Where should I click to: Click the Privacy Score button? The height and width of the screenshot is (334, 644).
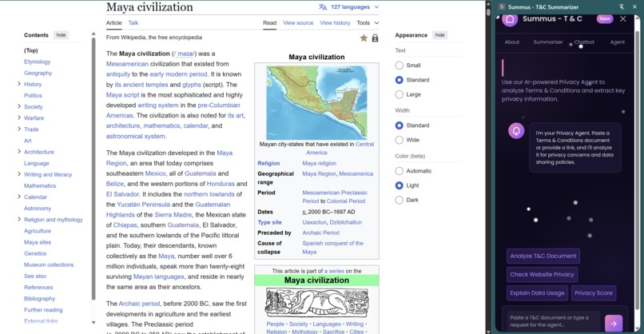point(594,293)
